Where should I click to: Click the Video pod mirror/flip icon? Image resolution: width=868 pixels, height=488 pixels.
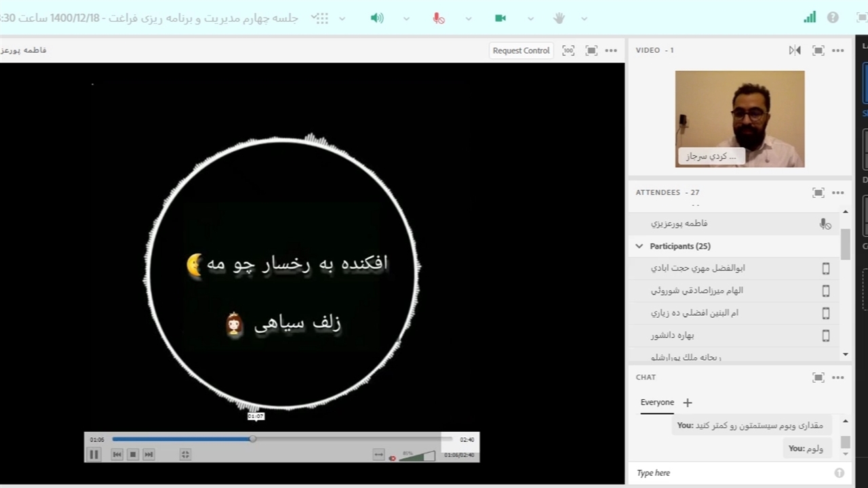(795, 50)
